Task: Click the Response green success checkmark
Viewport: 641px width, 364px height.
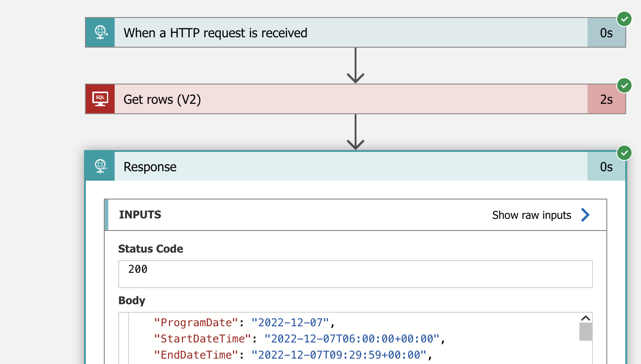Action: pos(624,153)
